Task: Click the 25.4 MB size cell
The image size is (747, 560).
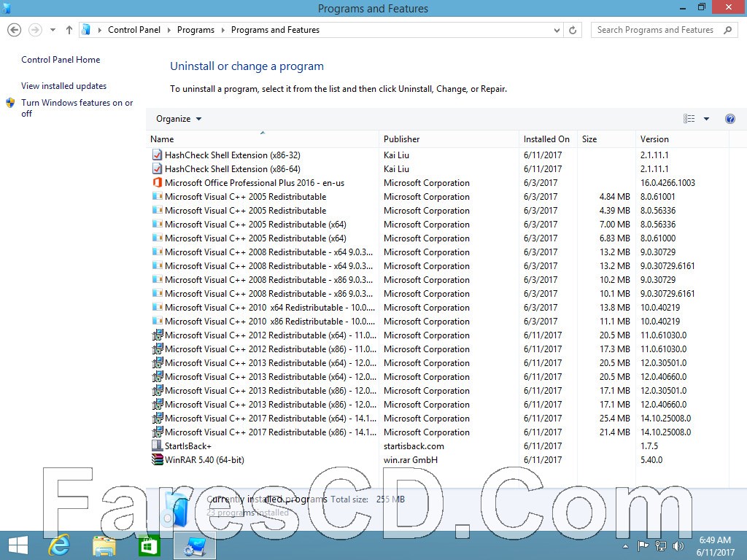Action: [x=614, y=418]
